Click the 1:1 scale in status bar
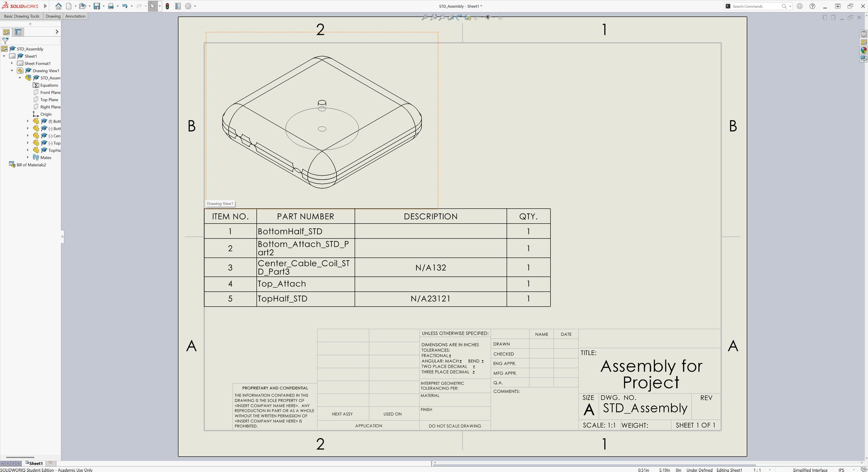The width and height of the screenshot is (868, 472). [757, 470]
